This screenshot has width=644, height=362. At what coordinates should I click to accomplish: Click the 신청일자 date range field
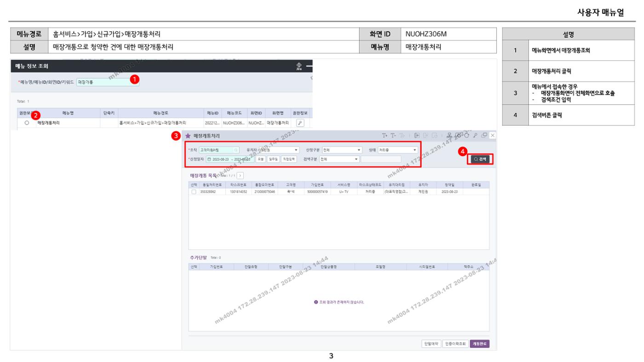pyautogui.click(x=229, y=159)
